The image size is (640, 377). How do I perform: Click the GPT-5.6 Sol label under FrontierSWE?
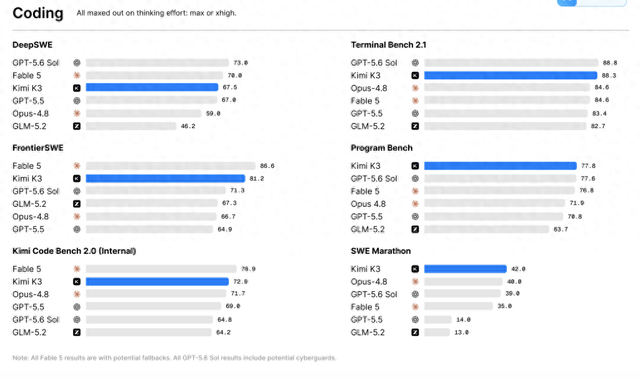(36, 191)
